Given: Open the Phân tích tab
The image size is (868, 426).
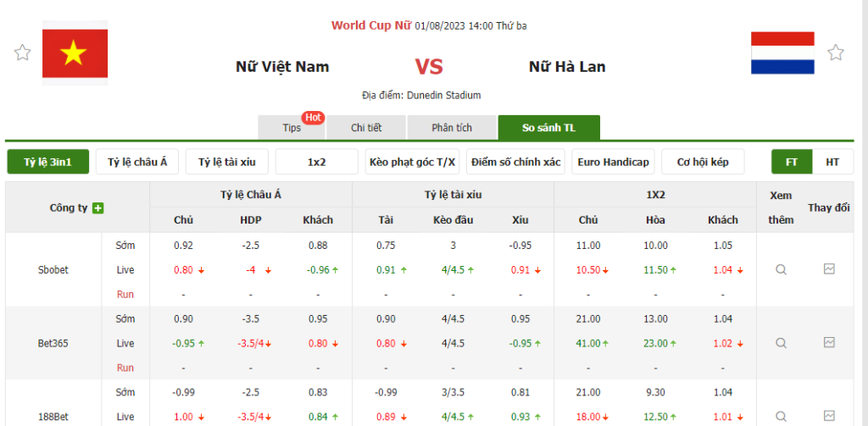Looking at the screenshot, I should tap(452, 128).
